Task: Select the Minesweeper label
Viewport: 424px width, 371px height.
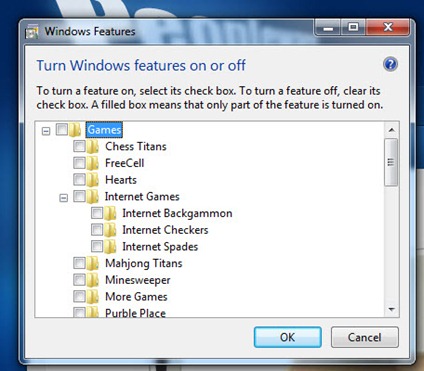Action: [x=138, y=280]
